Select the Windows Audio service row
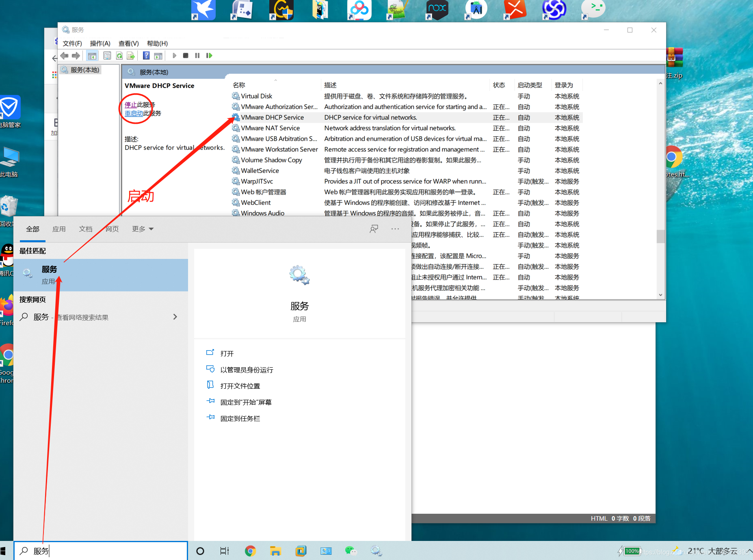 pos(406,213)
